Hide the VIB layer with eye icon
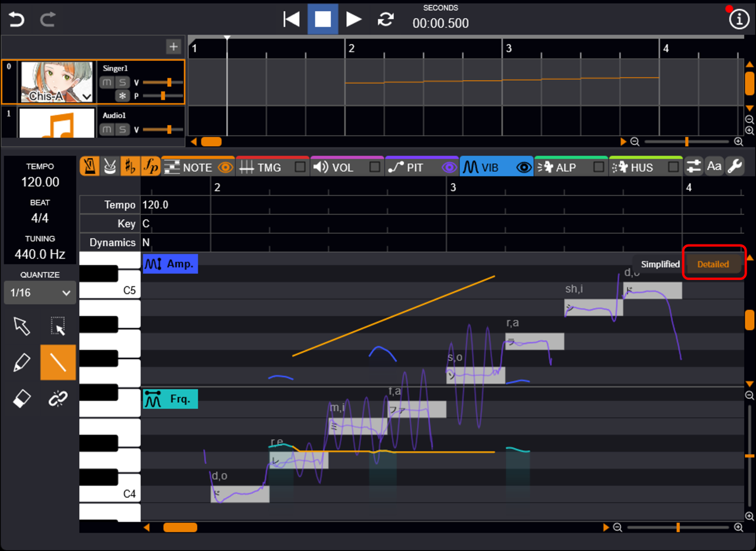The image size is (756, 551). click(x=524, y=167)
